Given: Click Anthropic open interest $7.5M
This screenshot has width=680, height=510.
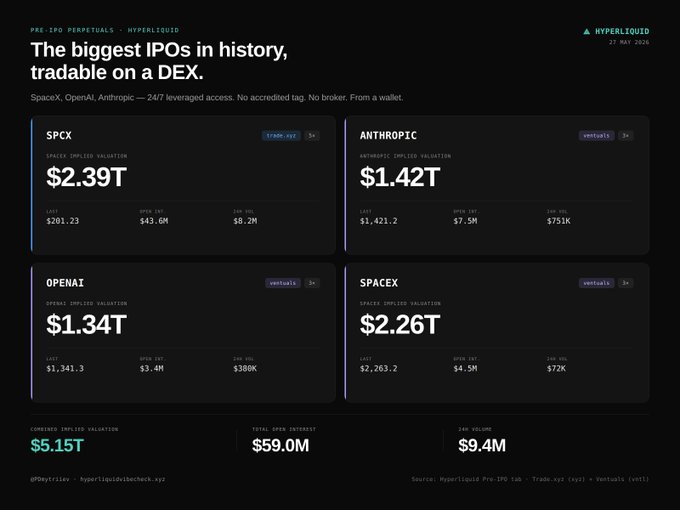Looking at the screenshot, I should [x=465, y=221].
